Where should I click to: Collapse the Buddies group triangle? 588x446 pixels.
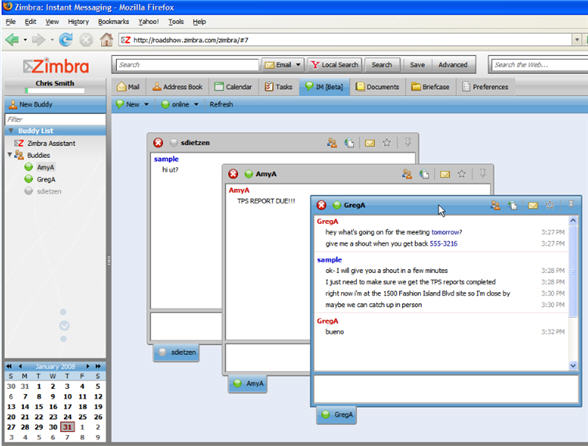coord(10,155)
